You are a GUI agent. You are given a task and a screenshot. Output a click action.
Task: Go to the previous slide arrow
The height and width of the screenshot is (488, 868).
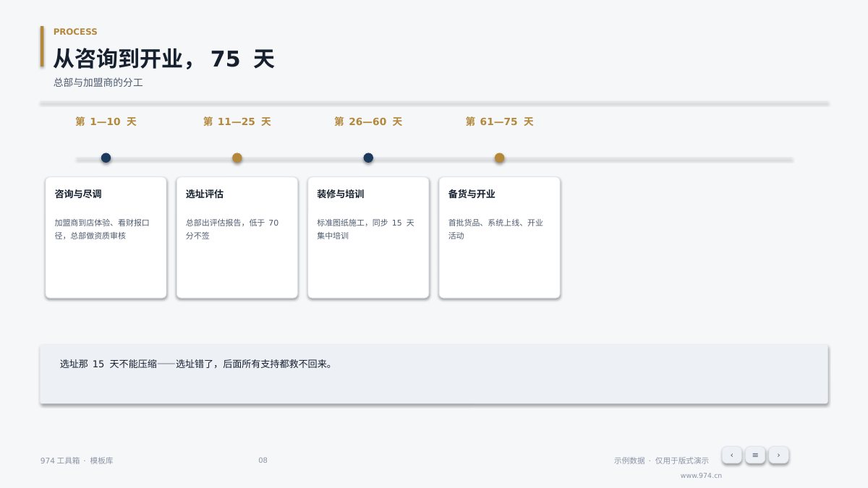(731, 455)
